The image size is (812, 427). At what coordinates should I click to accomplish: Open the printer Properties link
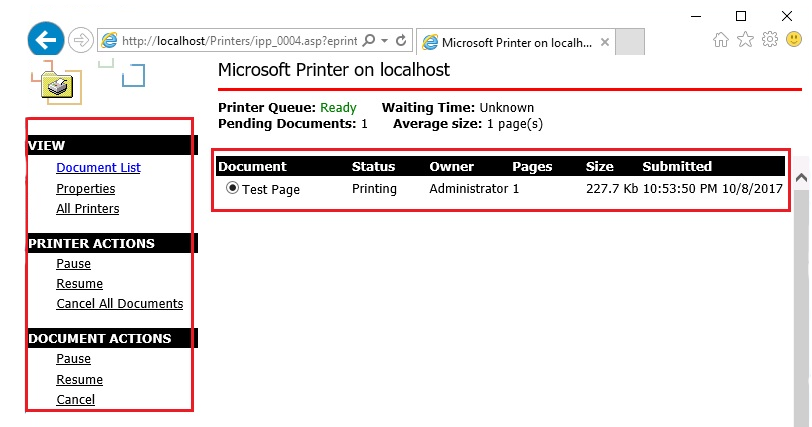85,189
